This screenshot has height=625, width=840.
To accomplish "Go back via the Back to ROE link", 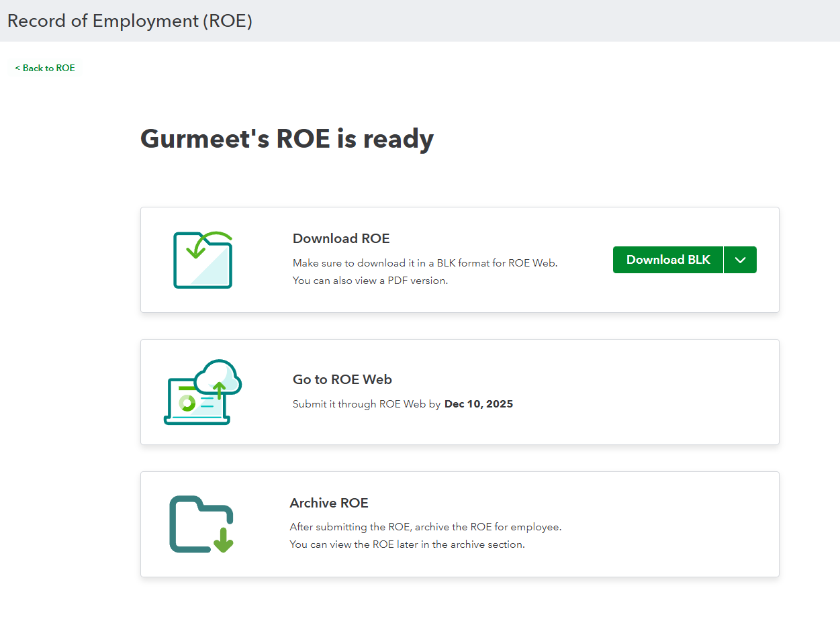I will click(45, 68).
